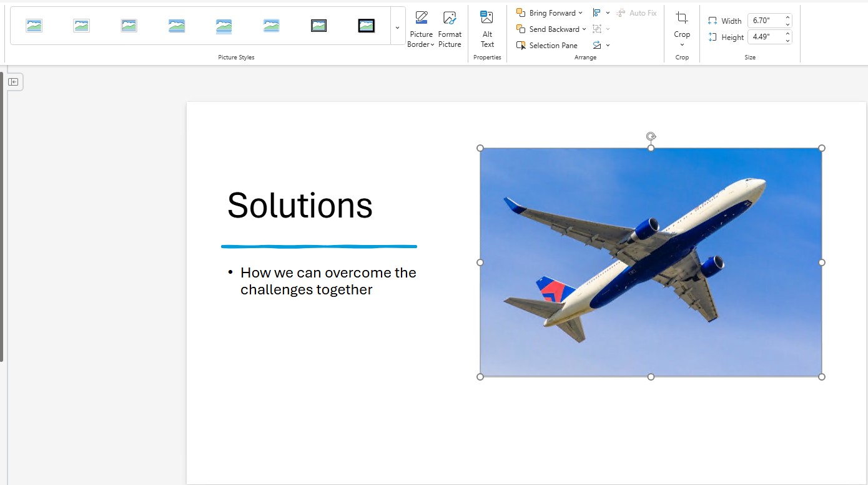Expand the Crop options chevron
The image size is (868, 485).
tap(682, 45)
